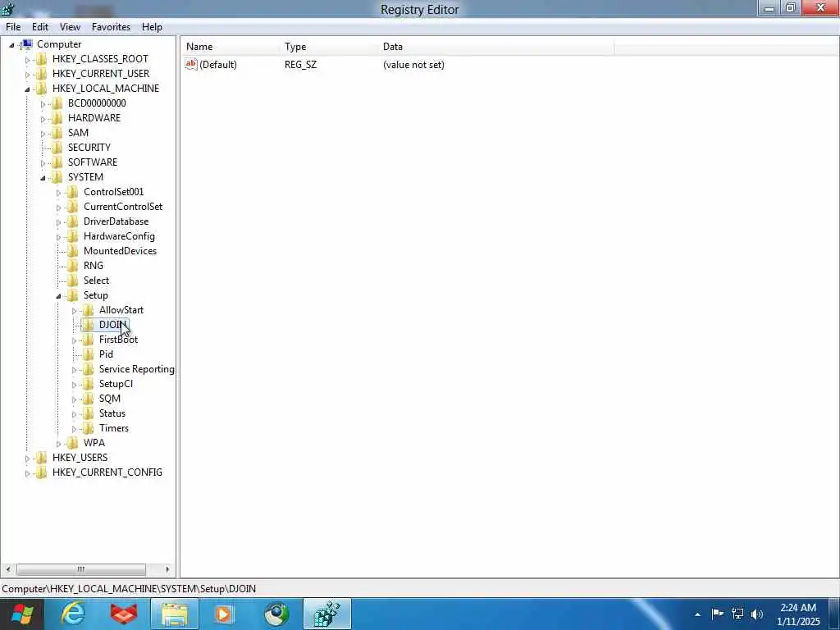The height and width of the screenshot is (630, 840).
Task: Open the red cat-face taskbar app
Action: point(124,614)
